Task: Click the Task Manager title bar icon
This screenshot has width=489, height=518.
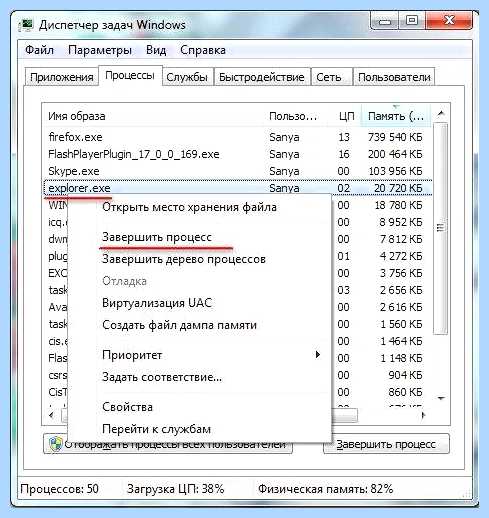Action: (26, 25)
